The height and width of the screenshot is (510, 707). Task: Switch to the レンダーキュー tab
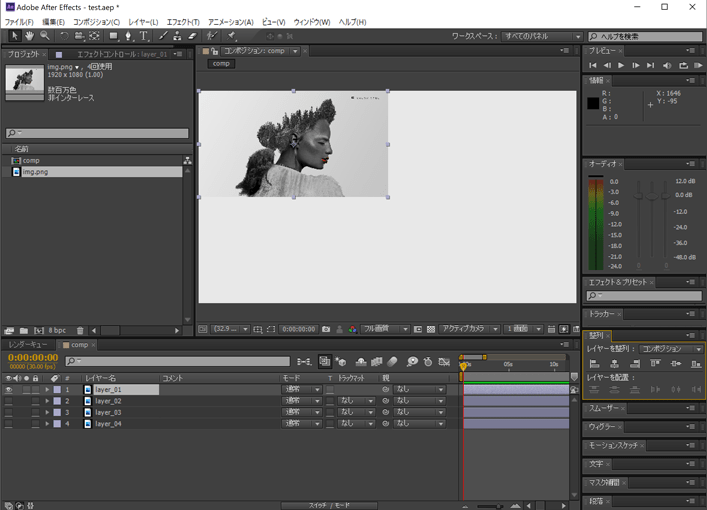pos(28,345)
